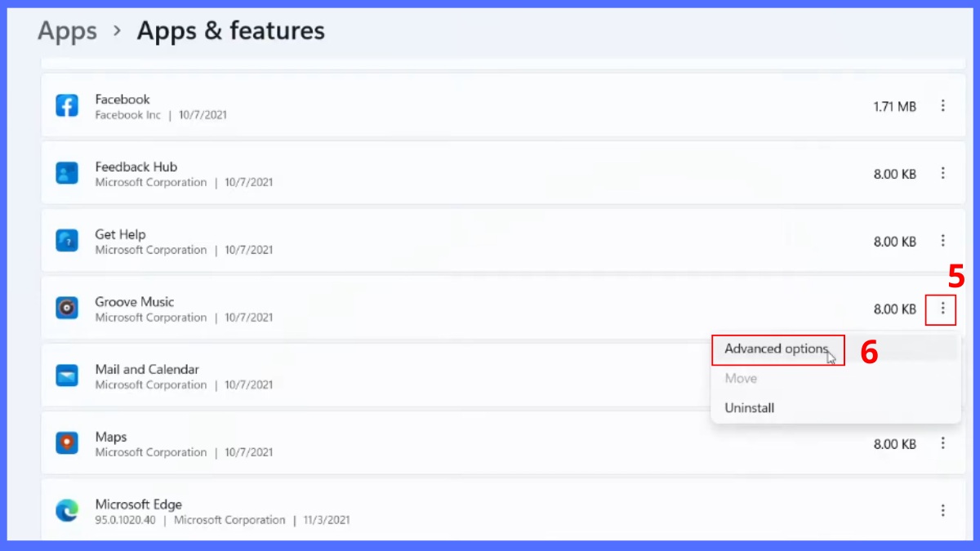Click the Microsoft Edge app icon
The width and height of the screenshot is (980, 551).
67,511
